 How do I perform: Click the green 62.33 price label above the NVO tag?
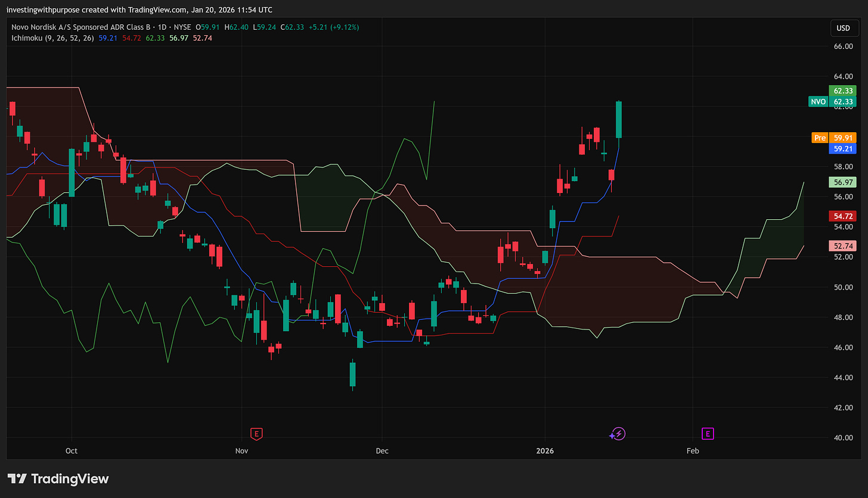[842, 91]
